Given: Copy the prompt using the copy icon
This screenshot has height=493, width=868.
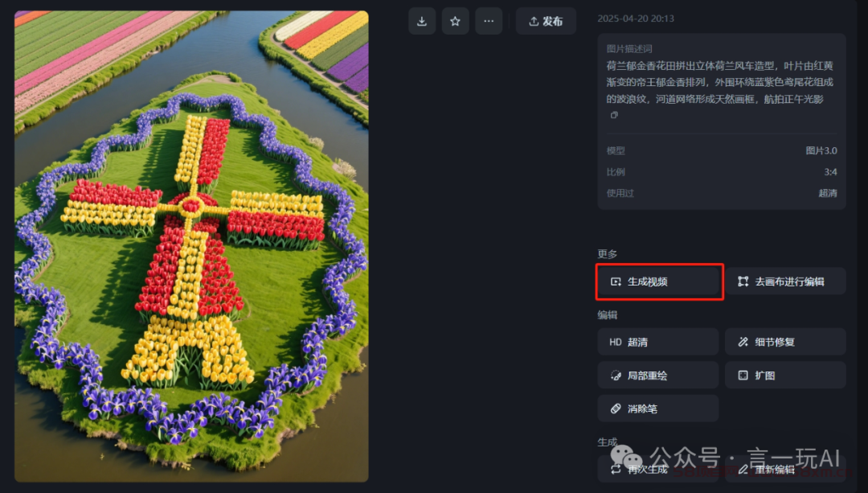Looking at the screenshot, I should 614,115.
